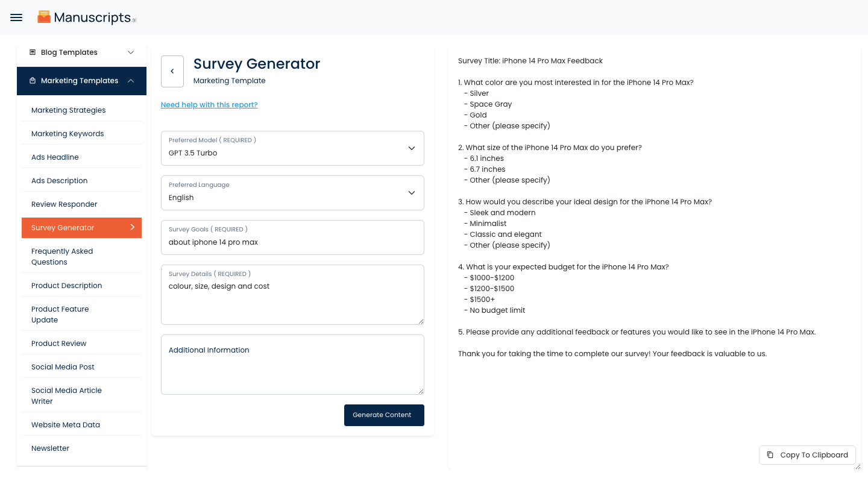
Task: Click the Need help with this report link
Action: (x=209, y=105)
